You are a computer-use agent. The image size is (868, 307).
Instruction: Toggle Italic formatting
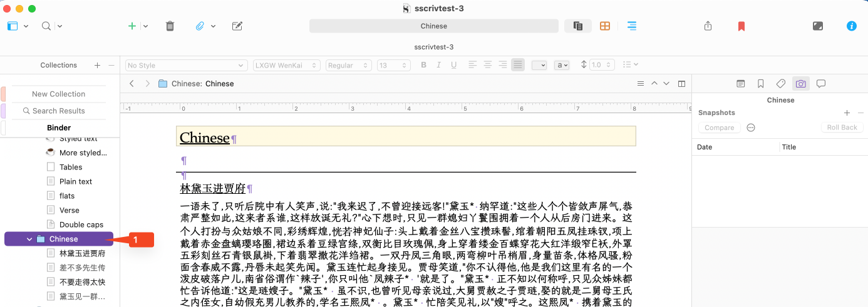pos(438,65)
